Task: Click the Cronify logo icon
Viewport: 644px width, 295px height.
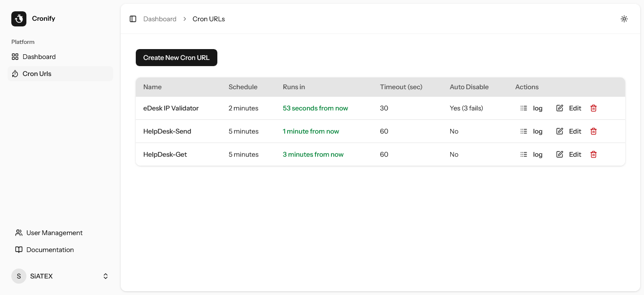Action: pos(18,18)
